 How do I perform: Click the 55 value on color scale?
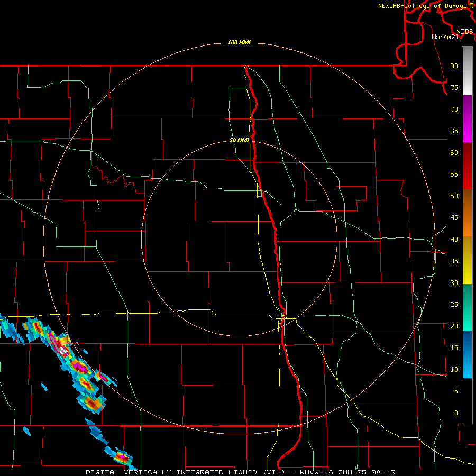click(454, 174)
